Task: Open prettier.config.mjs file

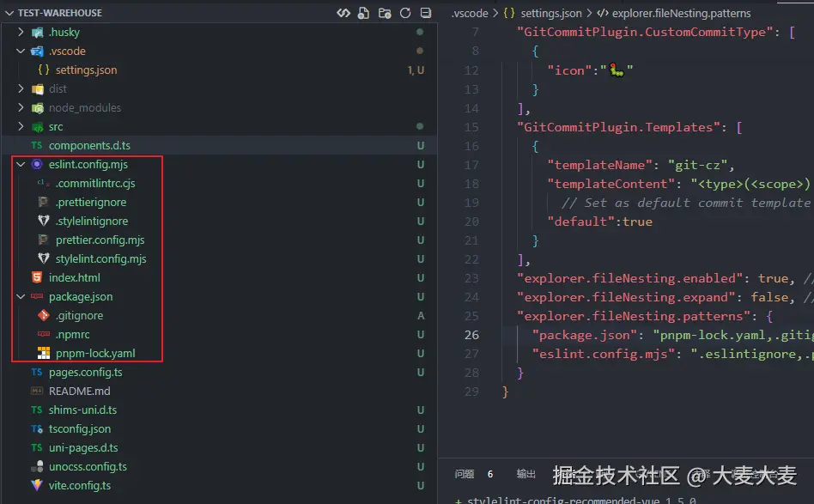Action: click(100, 240)
